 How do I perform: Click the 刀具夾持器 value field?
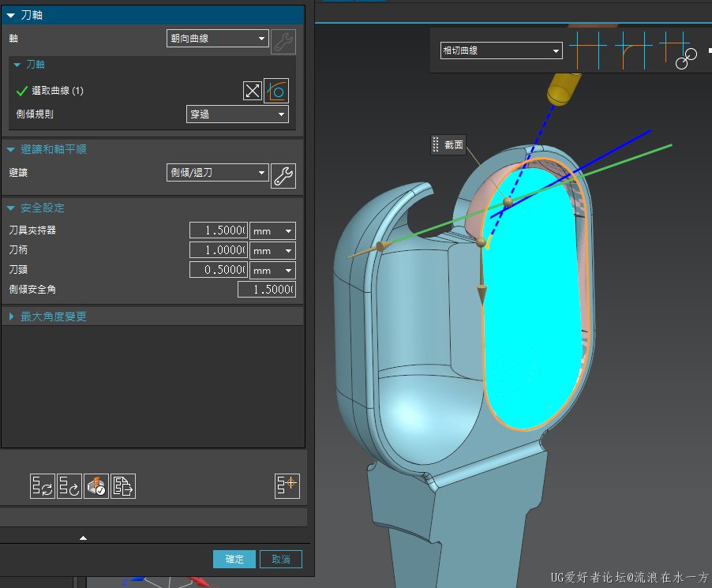[x=219, y=230]
